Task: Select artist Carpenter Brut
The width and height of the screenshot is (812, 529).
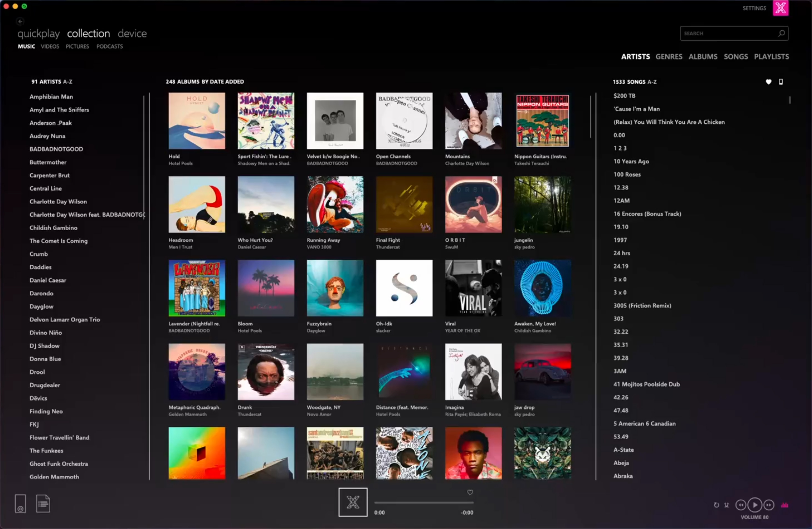Action: (50, 176)
